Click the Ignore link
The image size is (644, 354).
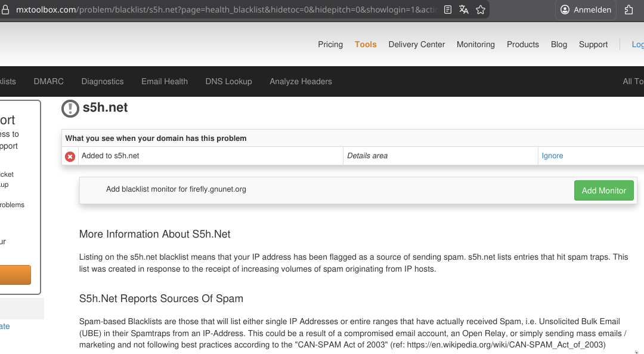552,156
